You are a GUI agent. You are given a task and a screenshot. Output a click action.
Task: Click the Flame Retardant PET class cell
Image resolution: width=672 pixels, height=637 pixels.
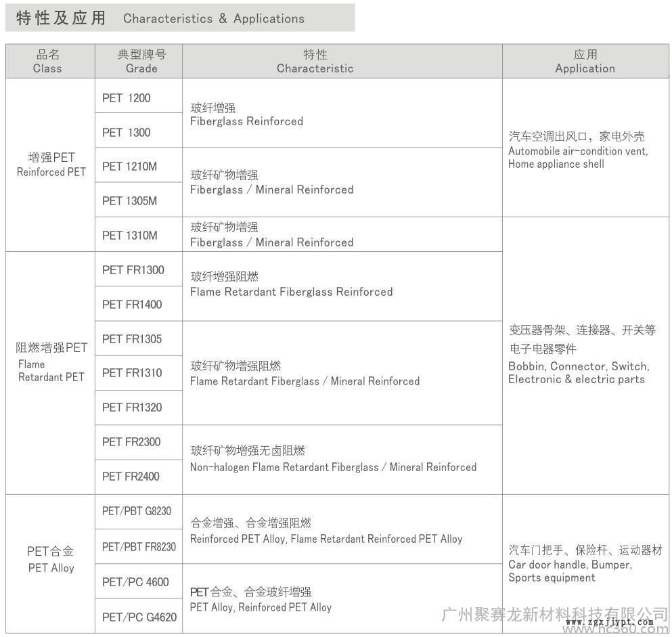pyautogui.click(x=51, y=362)
